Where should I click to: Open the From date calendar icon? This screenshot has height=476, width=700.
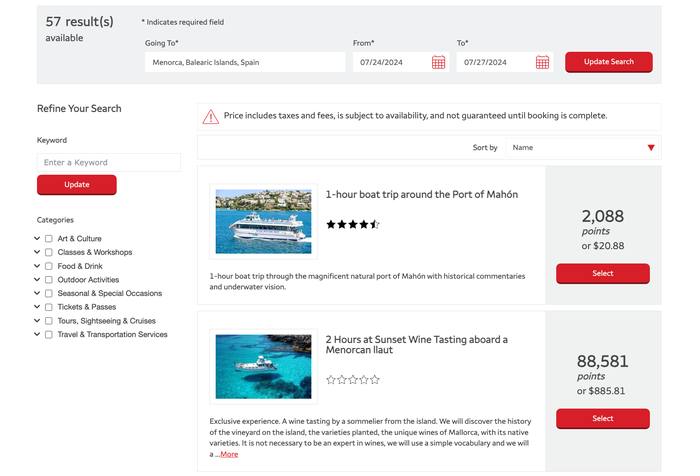[438, 62]
